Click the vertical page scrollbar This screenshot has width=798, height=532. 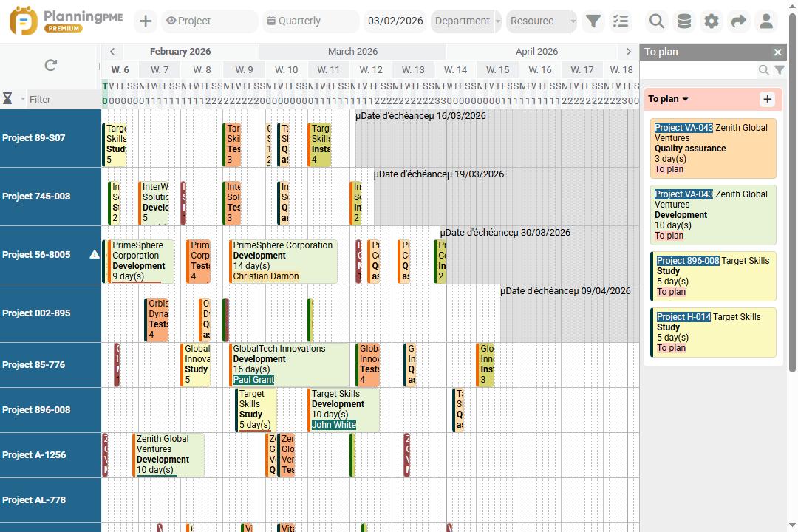(x=792, y=194)
